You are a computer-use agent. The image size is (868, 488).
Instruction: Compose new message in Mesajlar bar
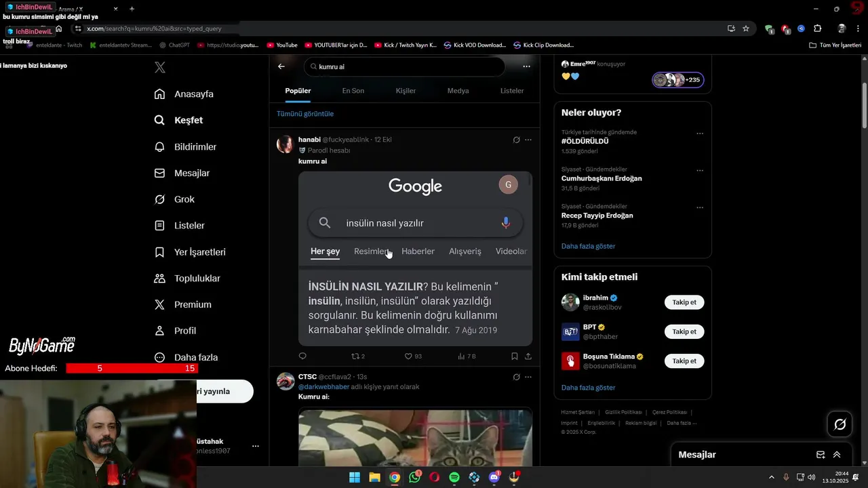(x=821, y=455)
